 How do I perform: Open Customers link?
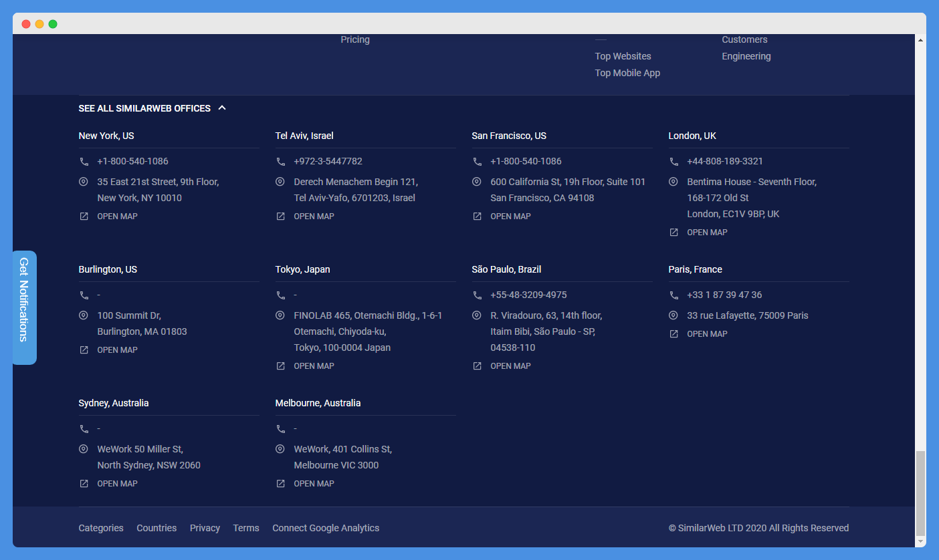tap(744, 39)
